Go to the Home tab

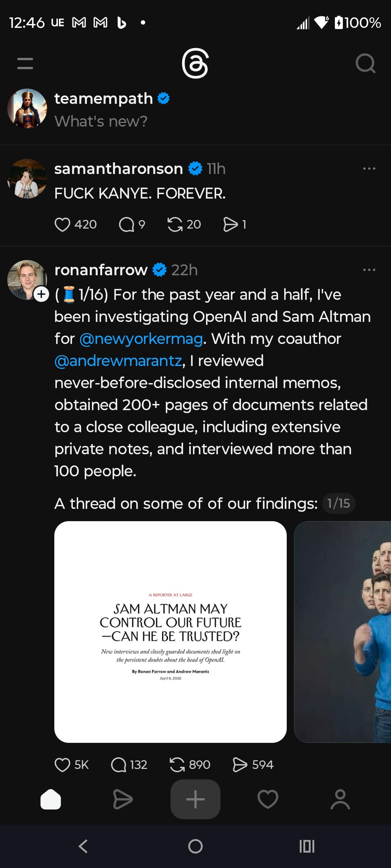point(51,799)
